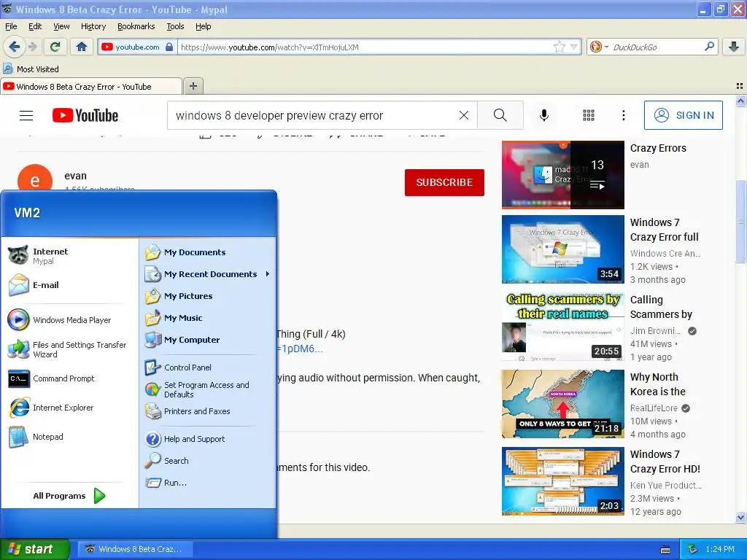Open Notepad from Start menu
Viewport: 747px width, 560px height.
69,437
